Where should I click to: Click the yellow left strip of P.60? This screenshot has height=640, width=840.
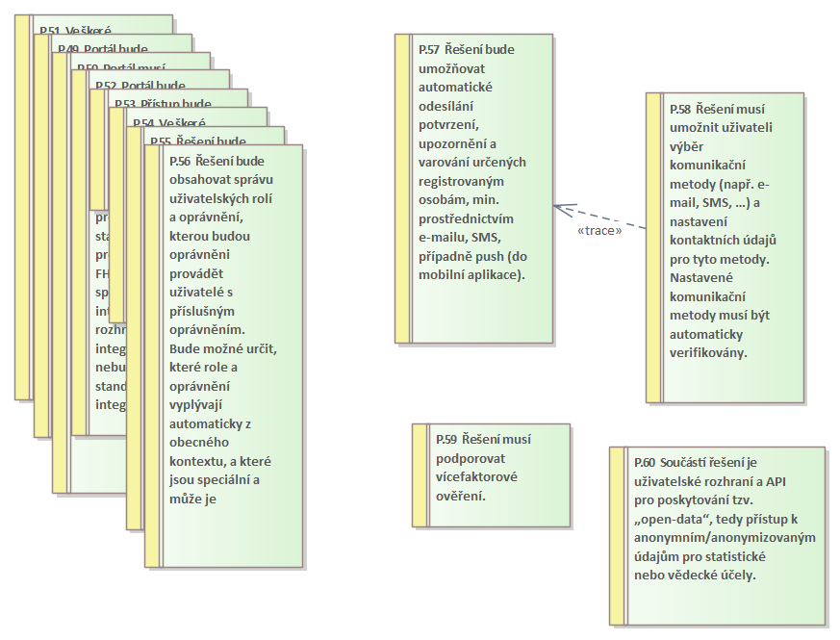(617, 534)
